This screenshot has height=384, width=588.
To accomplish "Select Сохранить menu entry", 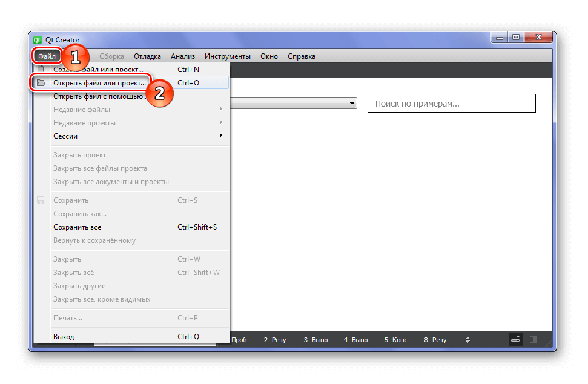I will coord(131,200).
